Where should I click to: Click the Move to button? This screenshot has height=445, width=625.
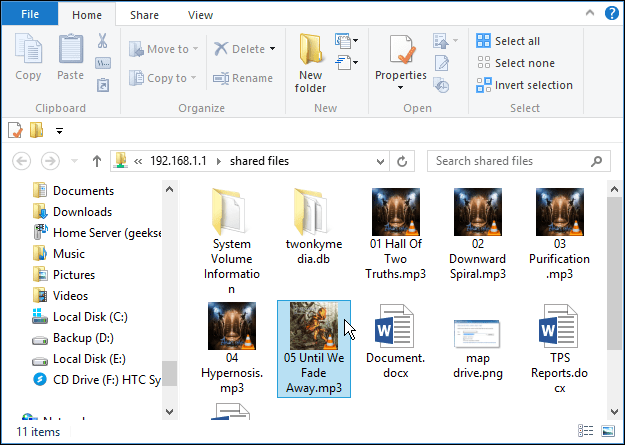coord(164,49)
